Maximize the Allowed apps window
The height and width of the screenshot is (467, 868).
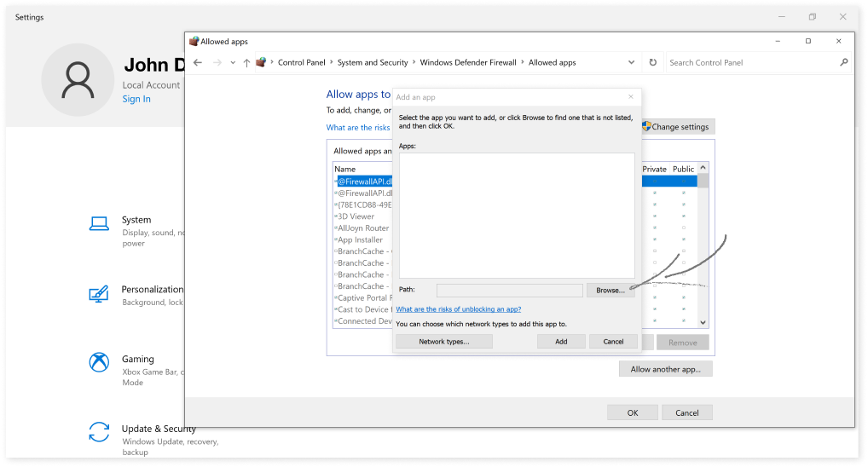(x=808, y=41)
